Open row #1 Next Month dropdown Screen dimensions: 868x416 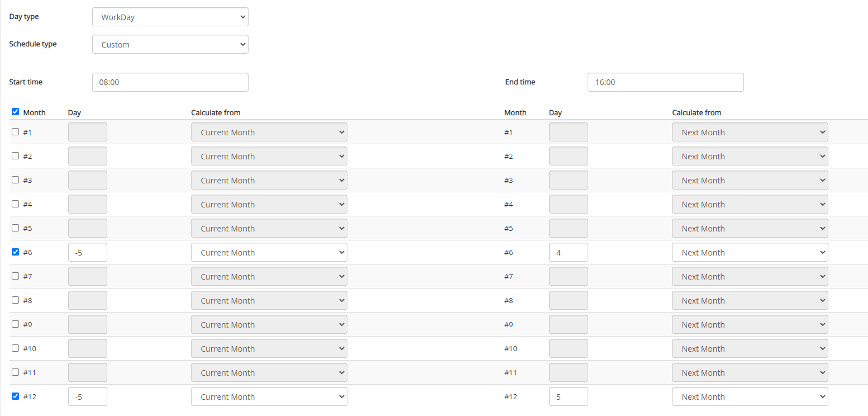pos(750,132)
